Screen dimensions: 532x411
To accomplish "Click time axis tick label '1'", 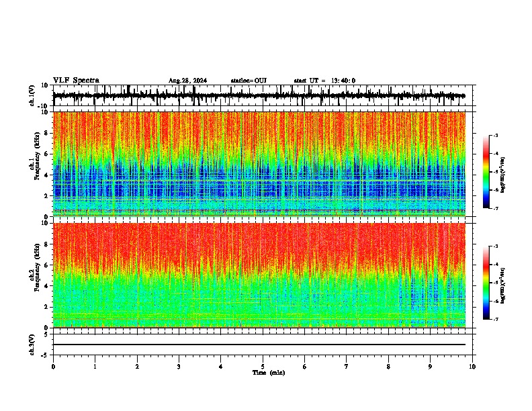I will click(95, 367).
